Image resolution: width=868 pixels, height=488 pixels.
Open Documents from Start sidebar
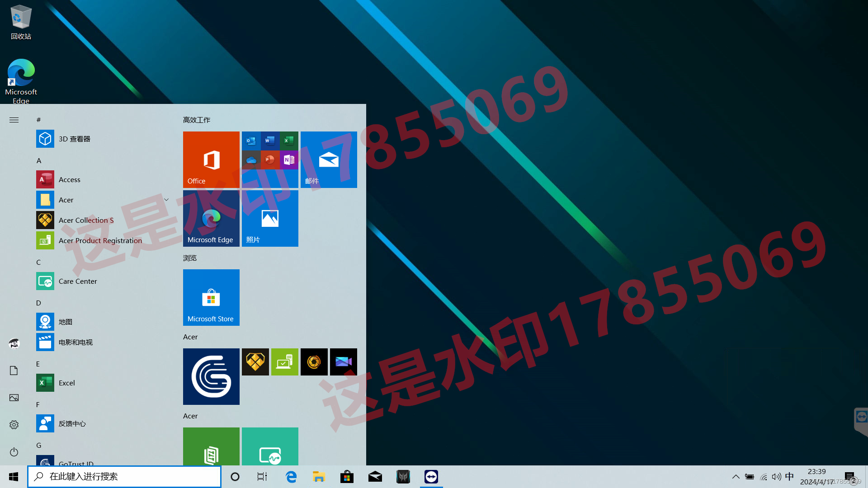coord(14,371)
